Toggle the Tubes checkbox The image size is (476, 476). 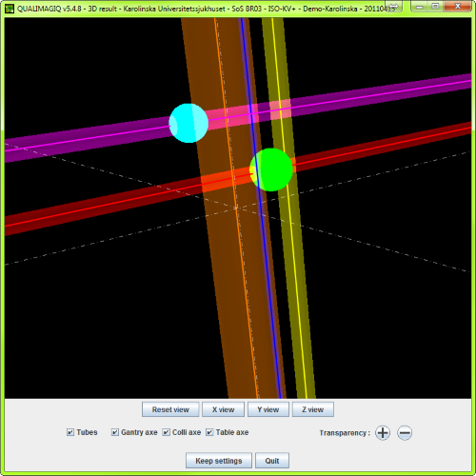70,432
